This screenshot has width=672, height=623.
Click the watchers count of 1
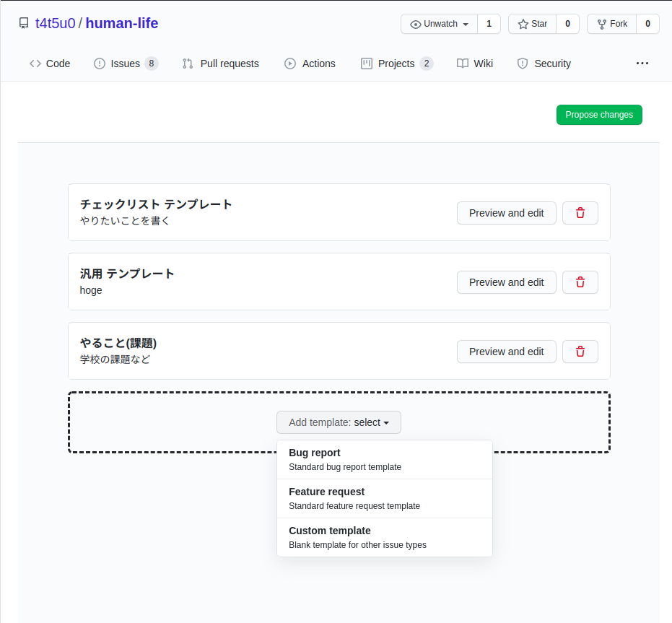coord(489,24)
